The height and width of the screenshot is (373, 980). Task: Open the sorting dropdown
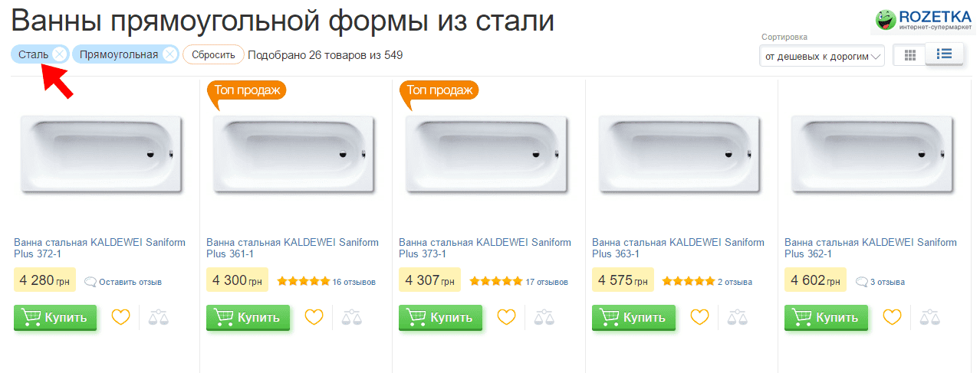821,56
